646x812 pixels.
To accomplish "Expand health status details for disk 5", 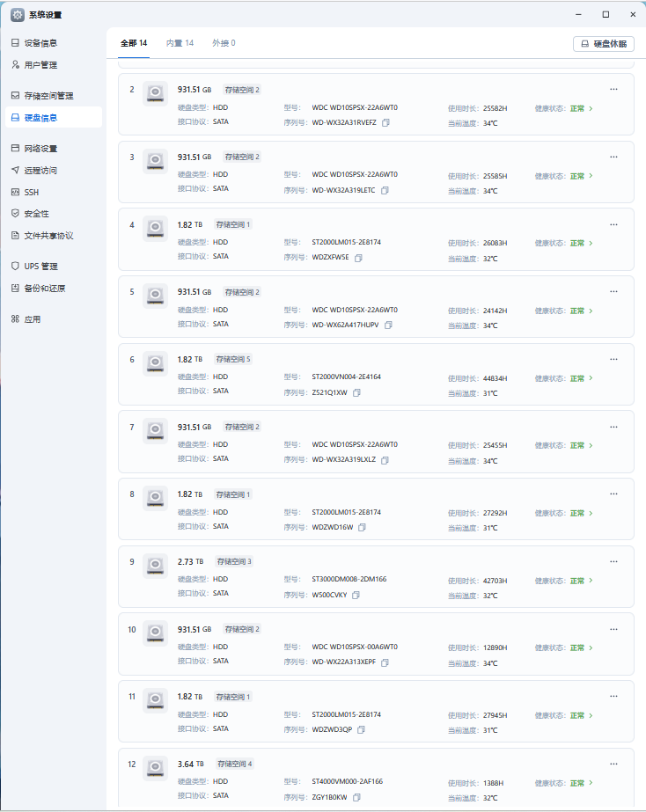I will pyautogui.click(x=581, y=311).
